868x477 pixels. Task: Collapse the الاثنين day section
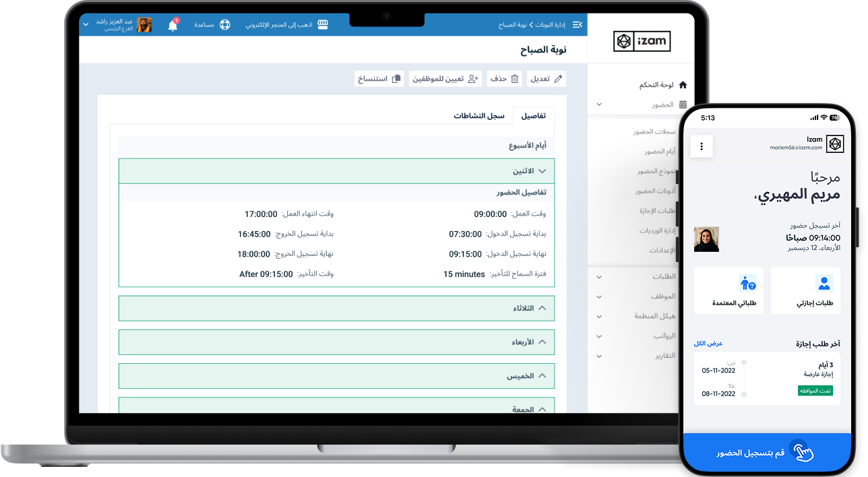(x=542, y=171)
